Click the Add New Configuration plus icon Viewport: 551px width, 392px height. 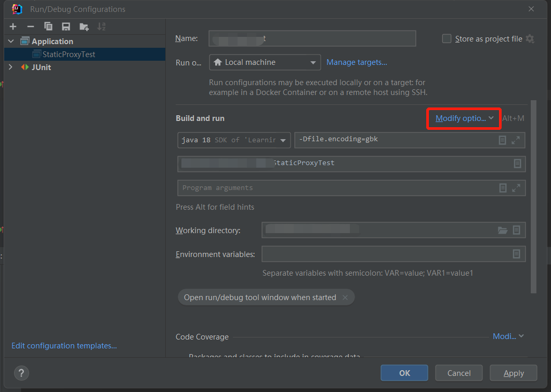pyautogui.click(x=13, y=26)
